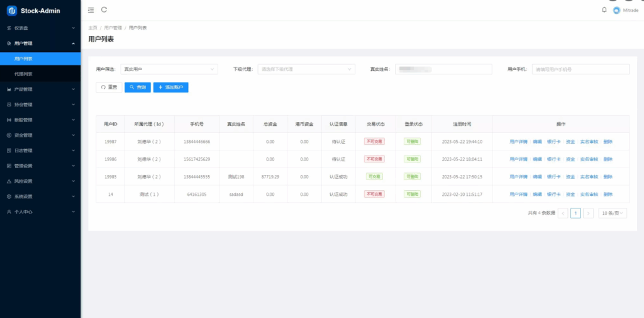Viewport: 644px width, 318px height.
Task: Click the 资金管理 coin icon in sidebar
Action: [9, 135]
